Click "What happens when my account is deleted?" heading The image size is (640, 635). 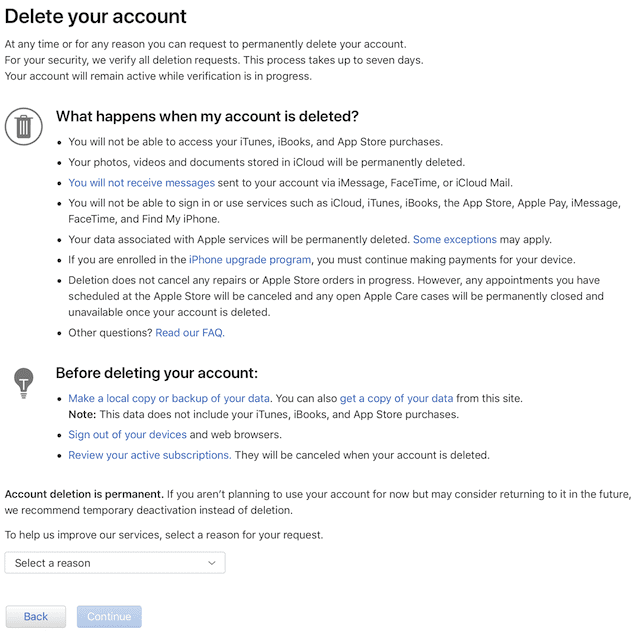coord(207,117)
